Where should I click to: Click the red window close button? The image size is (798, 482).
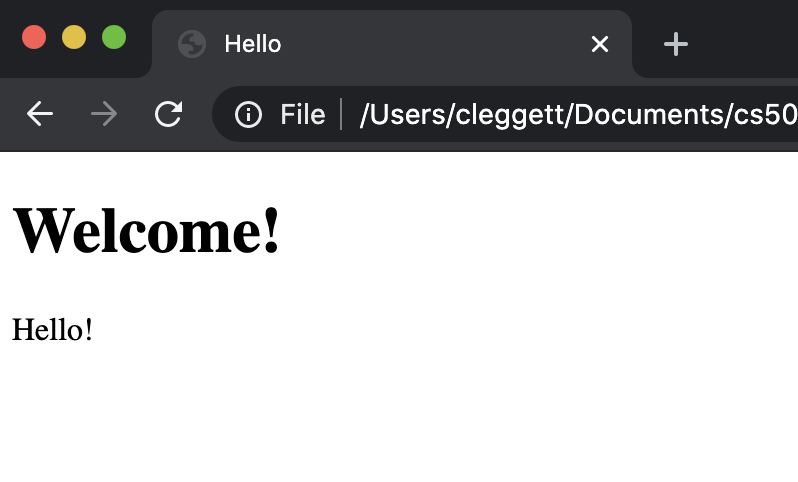(34, 37)
